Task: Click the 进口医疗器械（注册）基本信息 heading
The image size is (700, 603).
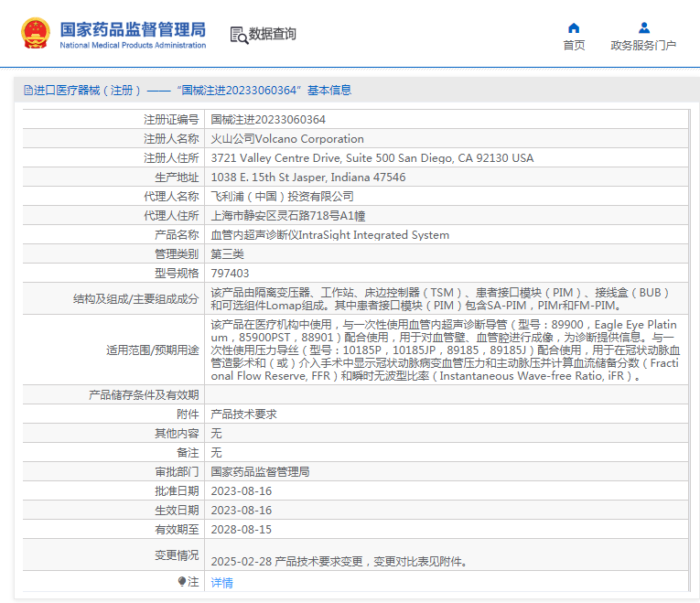Action: pyautogui.click(x=188, y=91)
